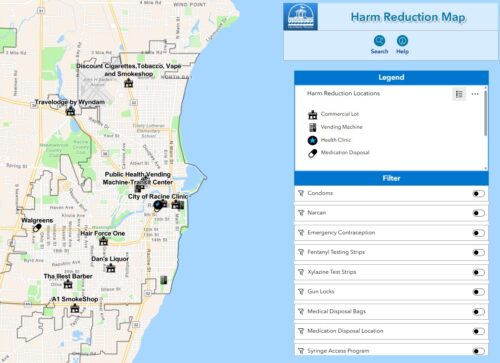Select the Transit Center vending machine marker
500x363 pixels.
coord(139,189)
